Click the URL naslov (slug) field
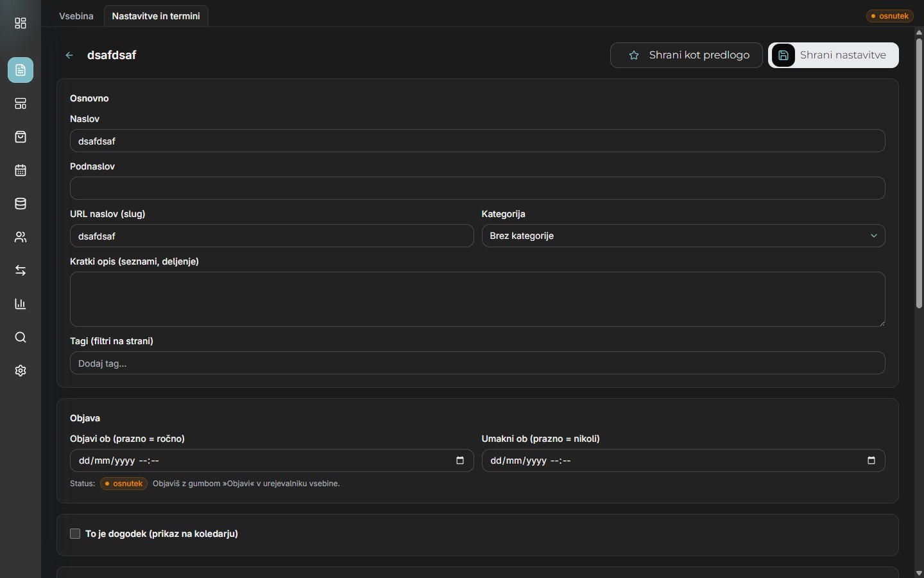This screenshot has width=924, height=578. click(x=271, y=236)
